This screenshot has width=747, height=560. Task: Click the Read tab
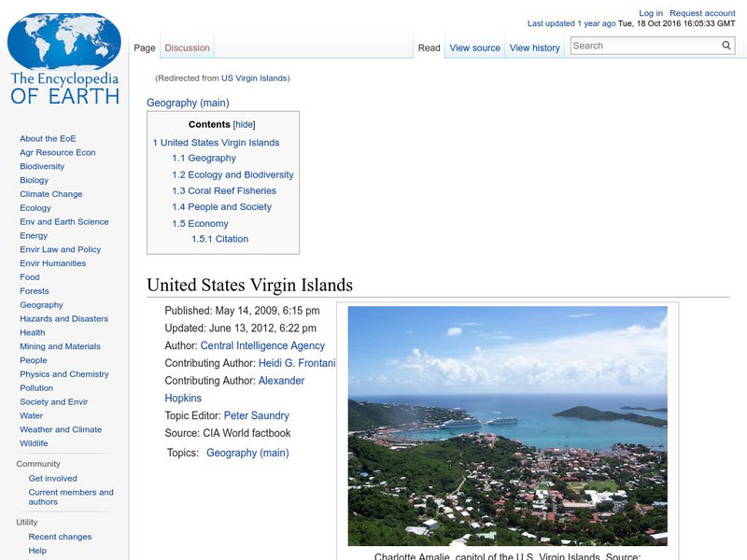tap(428, 47)
